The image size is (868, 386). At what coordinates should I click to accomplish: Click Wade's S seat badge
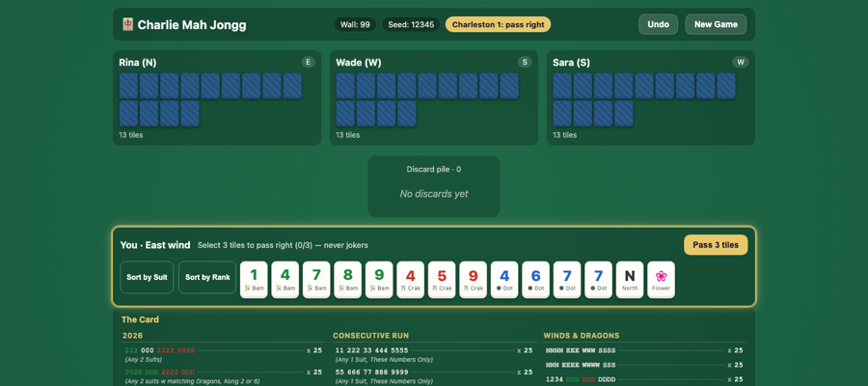(526, 62)
